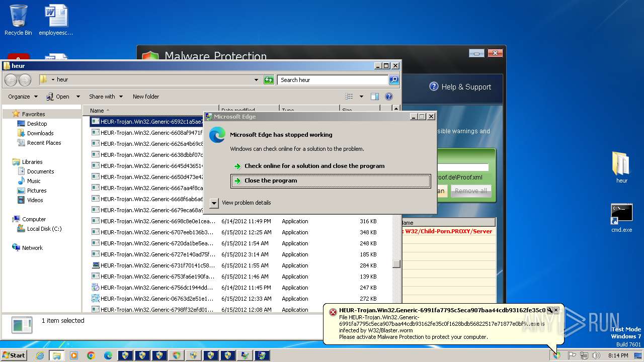Switch to the File Explorer taskbar button
This screenshot has height=362, width=644.
(x=57, y=355)
